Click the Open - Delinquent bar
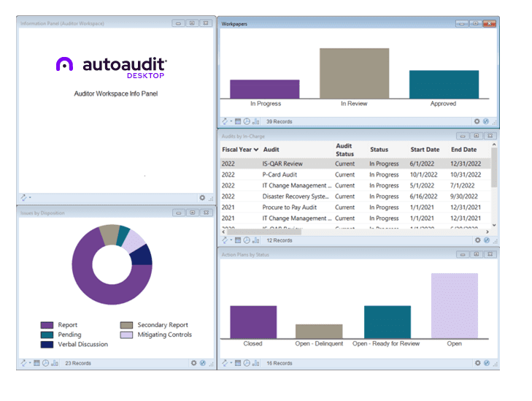 [319, 332]
